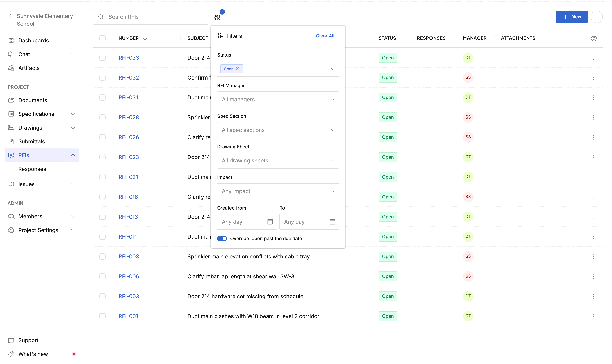
Task: Select the checkbox for RFI-026
Action: click(x=102, y=137)
